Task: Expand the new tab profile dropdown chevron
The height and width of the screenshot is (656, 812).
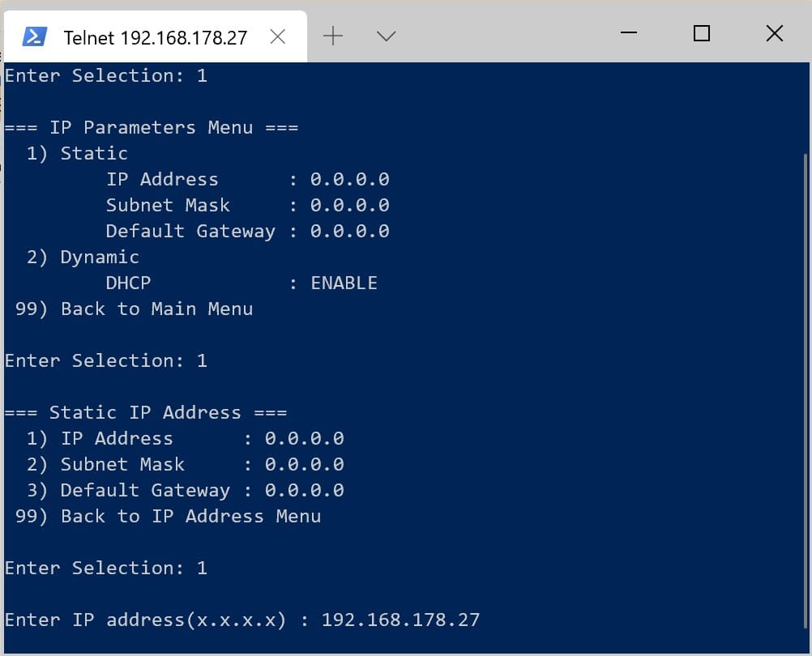Action: pos(387,36)
